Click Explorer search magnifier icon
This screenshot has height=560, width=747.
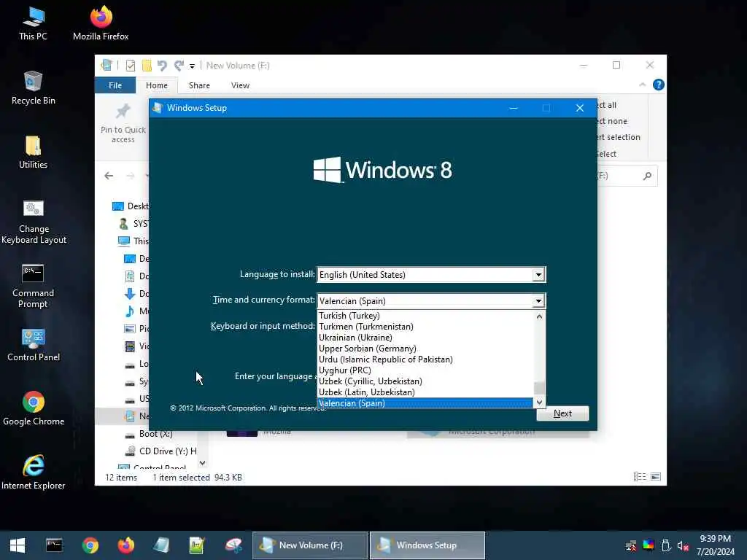point(647,176)
